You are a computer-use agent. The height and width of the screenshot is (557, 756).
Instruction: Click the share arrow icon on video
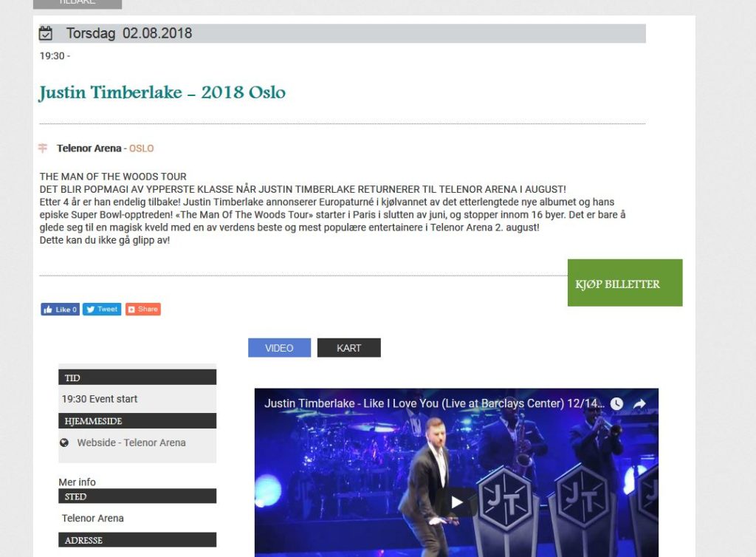[639, 403]
